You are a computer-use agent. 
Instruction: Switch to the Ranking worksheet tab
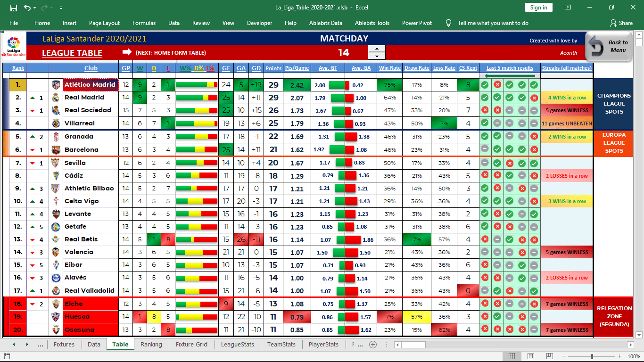[151, 345]
